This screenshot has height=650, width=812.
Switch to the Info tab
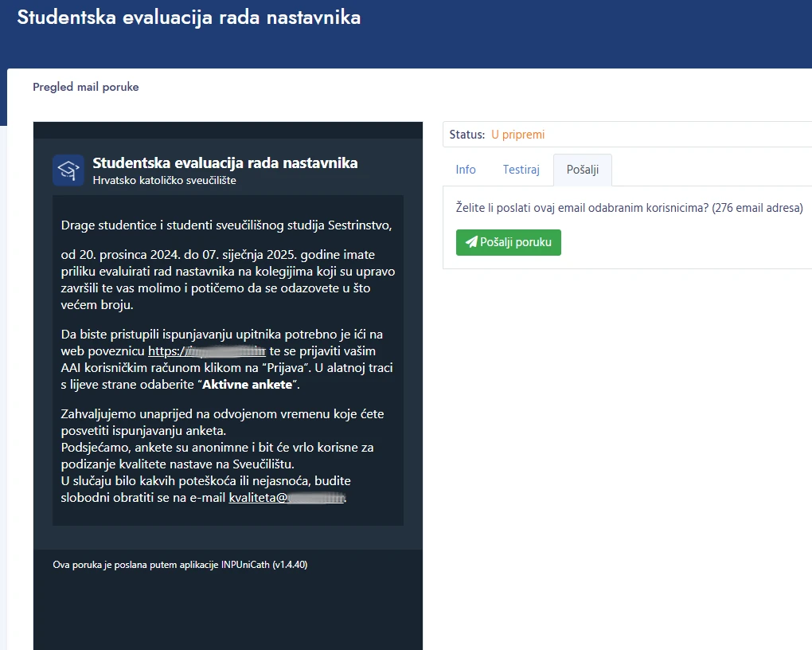click(466, 170)
